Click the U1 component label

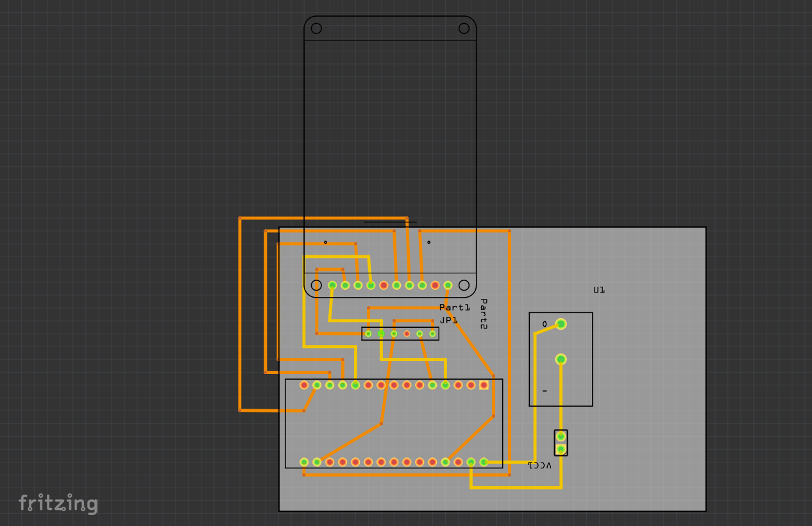click(599, 289)
